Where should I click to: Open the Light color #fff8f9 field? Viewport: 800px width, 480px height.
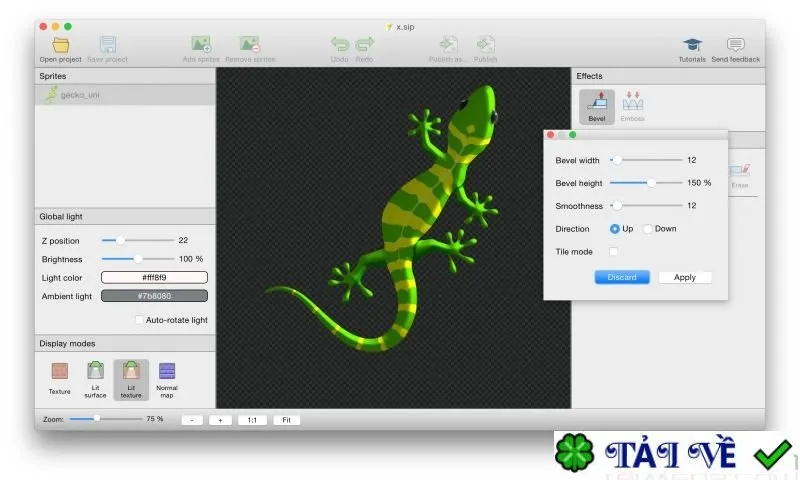[x=154, y=277]
